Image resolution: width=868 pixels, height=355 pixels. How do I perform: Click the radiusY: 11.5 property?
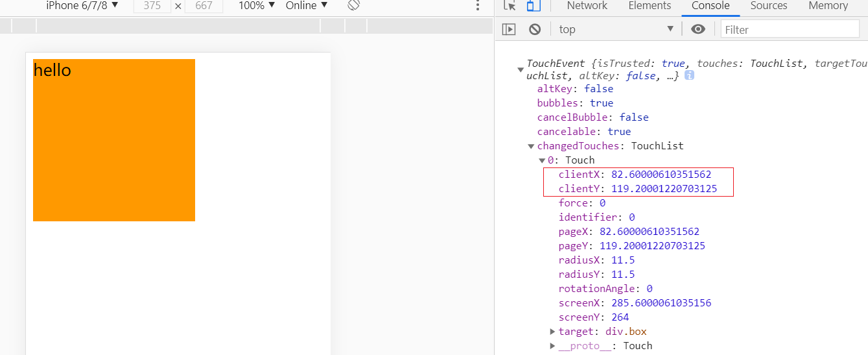(596, 275)
